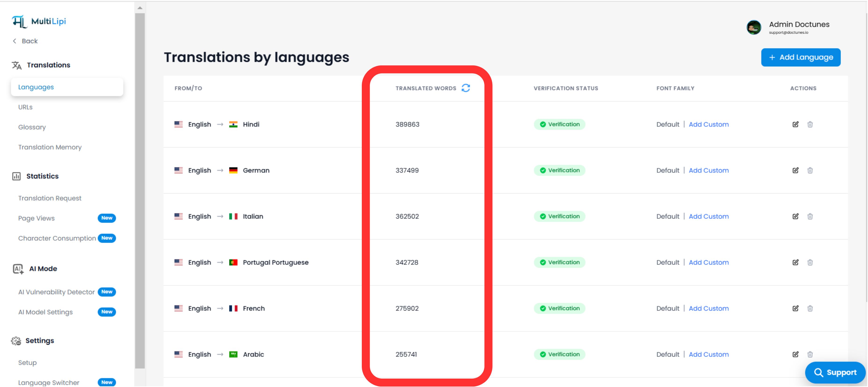Screen dimensions: 868x387
Task: Toggle the Verification badge for Italian
Action: 559,216
